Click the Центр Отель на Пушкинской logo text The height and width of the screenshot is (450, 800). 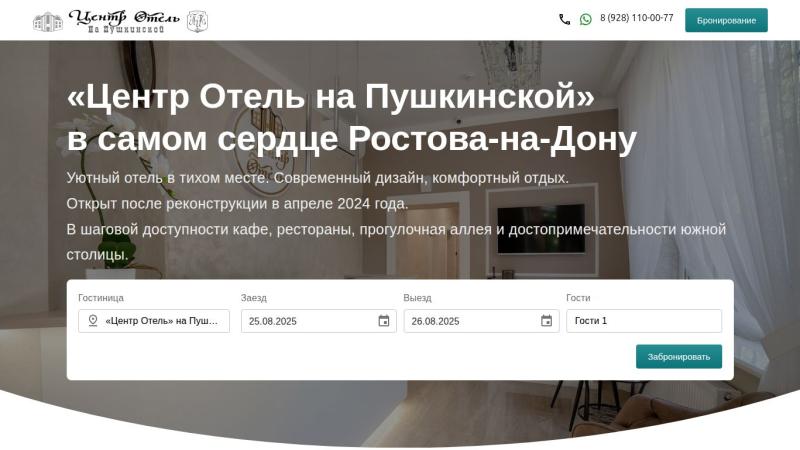point(124,21)
